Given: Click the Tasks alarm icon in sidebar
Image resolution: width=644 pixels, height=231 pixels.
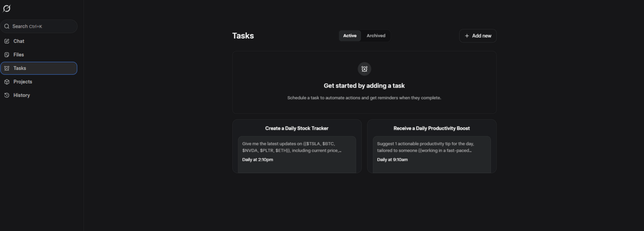Looking at the screenshot, I should [x=7, y=68].
